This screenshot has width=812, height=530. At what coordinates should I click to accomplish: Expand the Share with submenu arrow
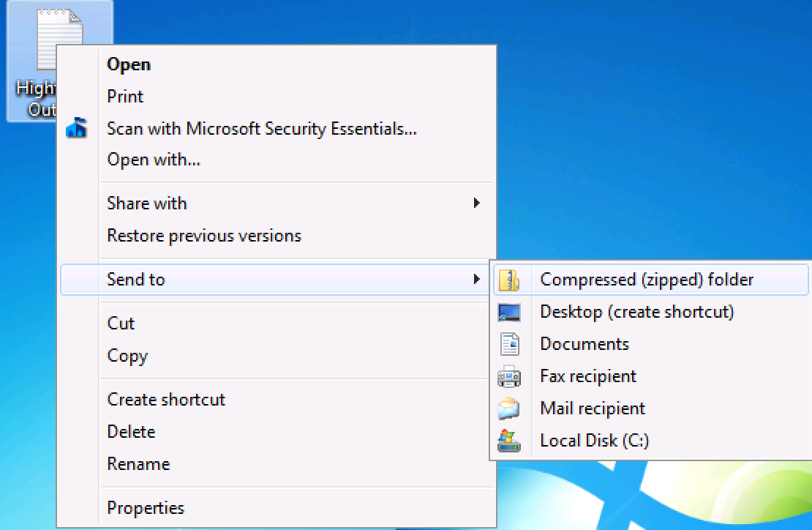click(x=476, y=203)
